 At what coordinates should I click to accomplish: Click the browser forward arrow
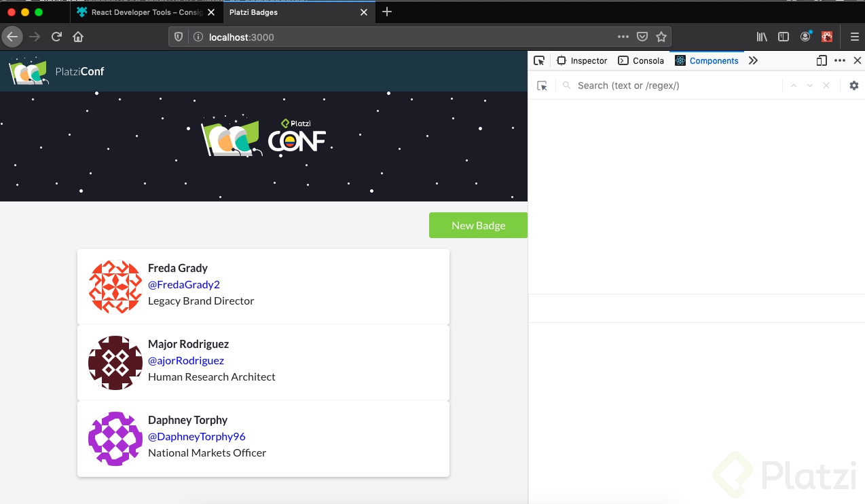point(35,37)
